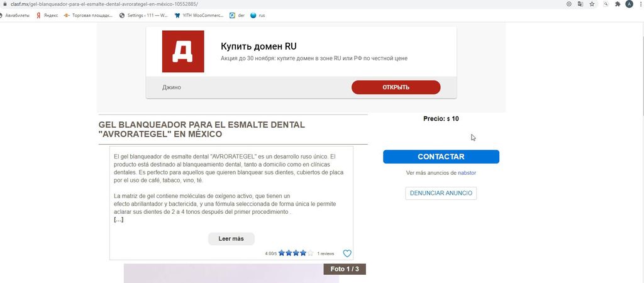Click the Gel Blanqueador listing heading
The width and height of the screenshot is (644, 283).
202,130
